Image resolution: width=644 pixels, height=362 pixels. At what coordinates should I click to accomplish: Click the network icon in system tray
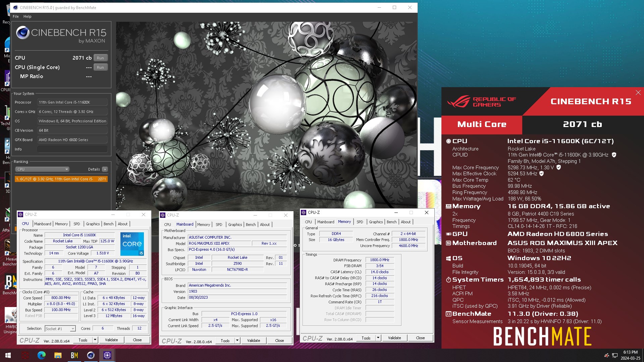coord(615,355)
